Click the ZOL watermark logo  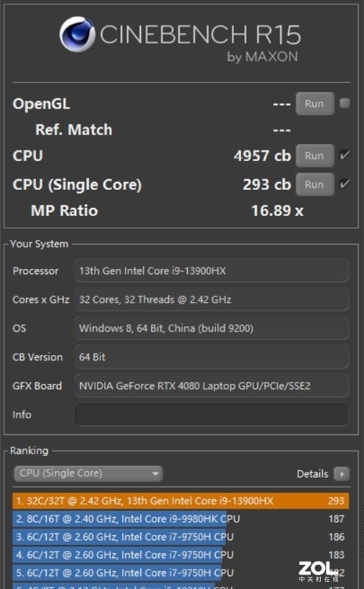(x=318, y=572)
